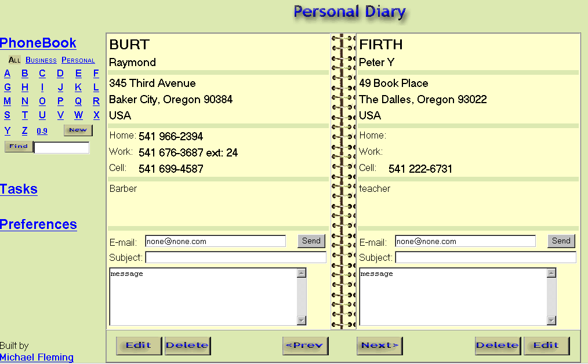Go to the Preferences link
This screenshot has height=364, width=588.
point(38,224)
